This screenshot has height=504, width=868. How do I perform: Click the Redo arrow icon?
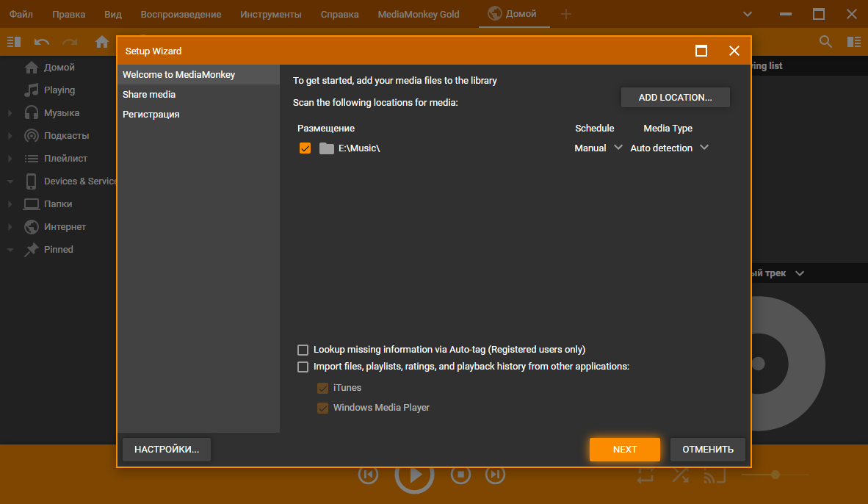point(70,42)
